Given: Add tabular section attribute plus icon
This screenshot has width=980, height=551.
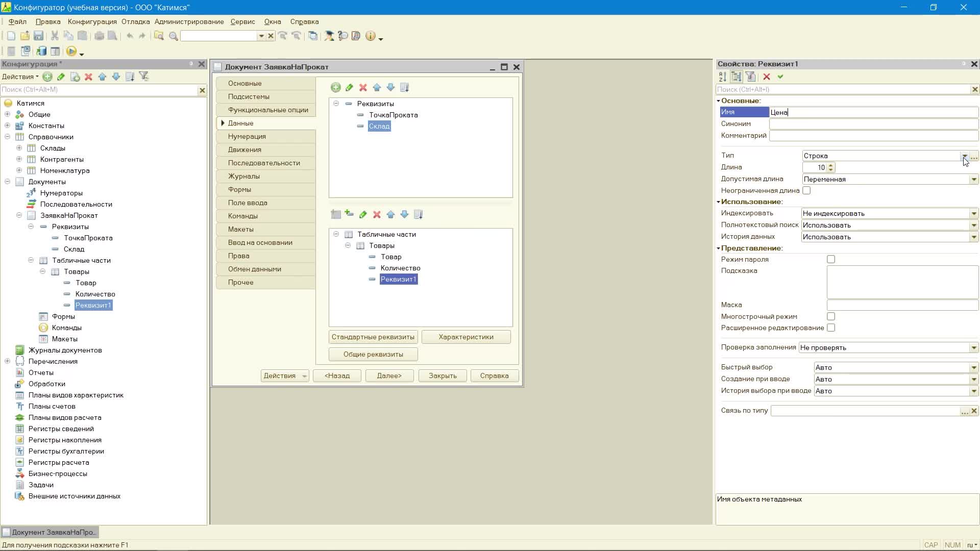Looking at the screenshot, I should 349,214.
